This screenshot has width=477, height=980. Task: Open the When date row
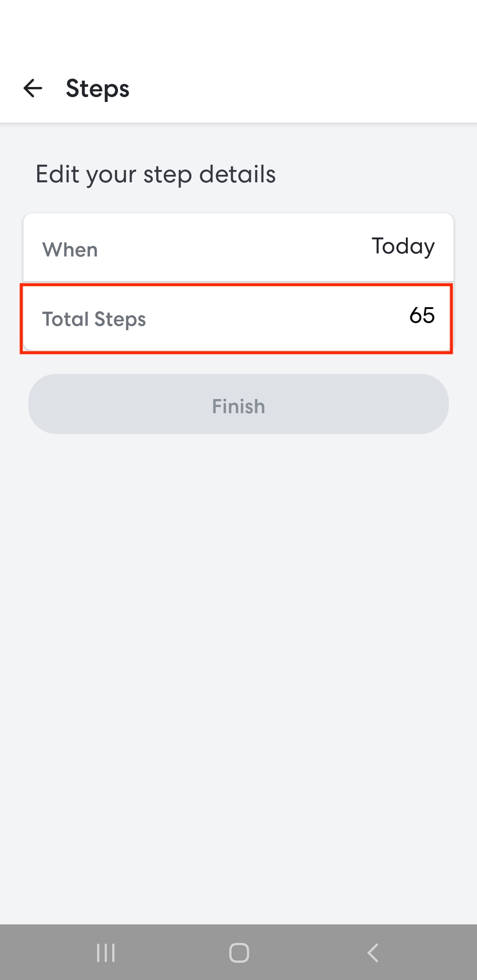[x=238, y=248]
